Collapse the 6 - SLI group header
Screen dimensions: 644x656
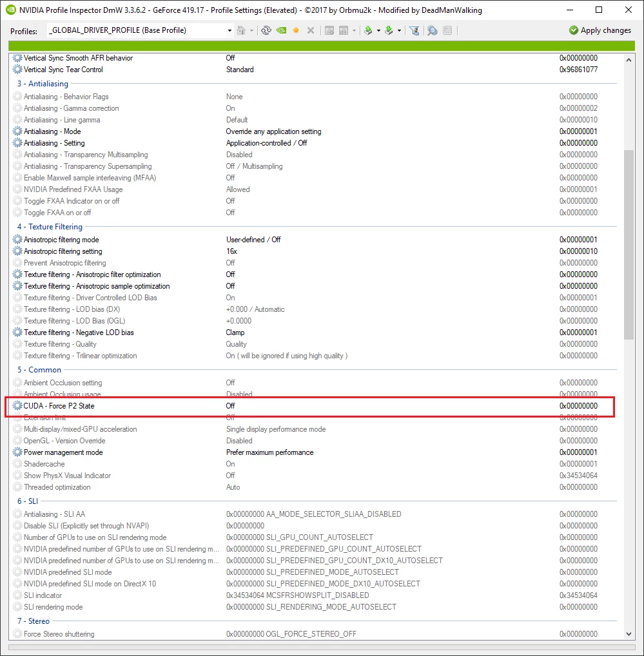(x=28, y=501)
